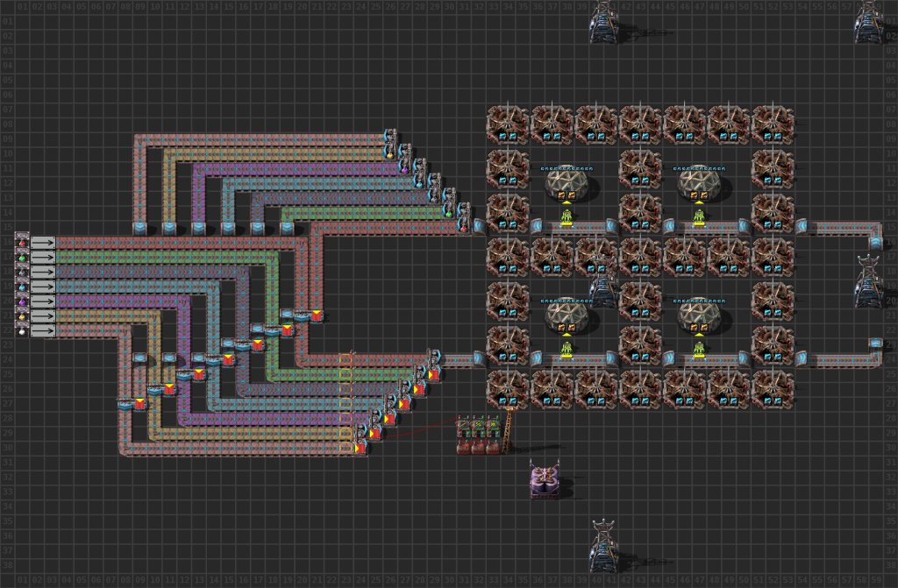The width and height of the screenshot is (898, 588).
Task: Select the yellow science pack icon on the left
Action: click(22, 316)
